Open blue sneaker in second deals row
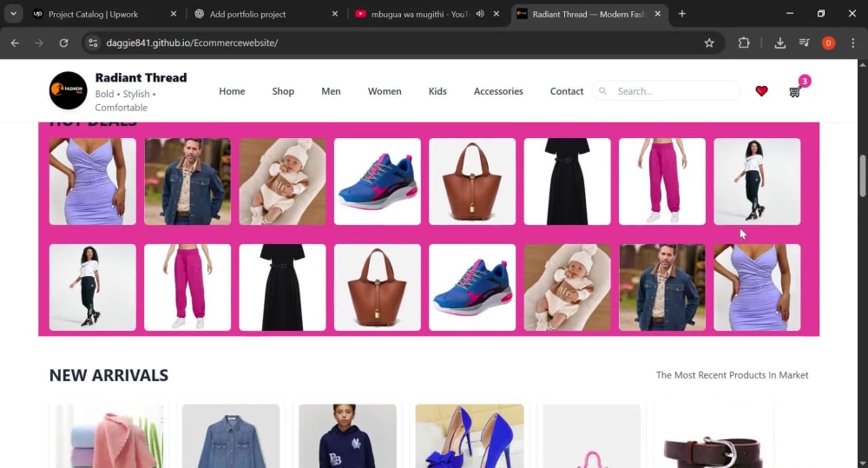The height and width of the screenshot is (468, 868). 472,287
